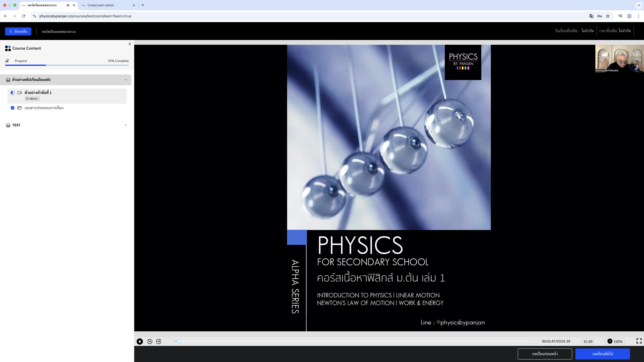Collapse the ตัวอย่างคลิปเรียนย้อนหลัง section
644x362 pixels.
tap(126, 80)
